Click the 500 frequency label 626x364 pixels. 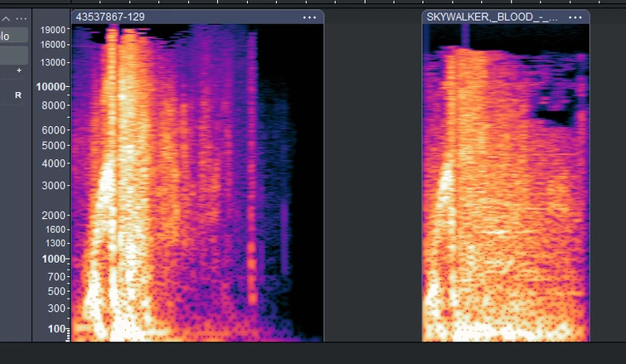point(56,291)
